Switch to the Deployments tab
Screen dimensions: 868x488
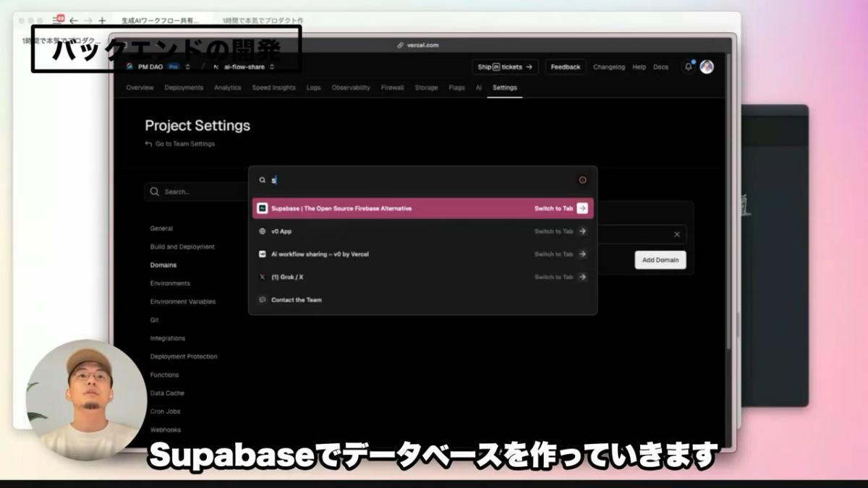point(184,87)
